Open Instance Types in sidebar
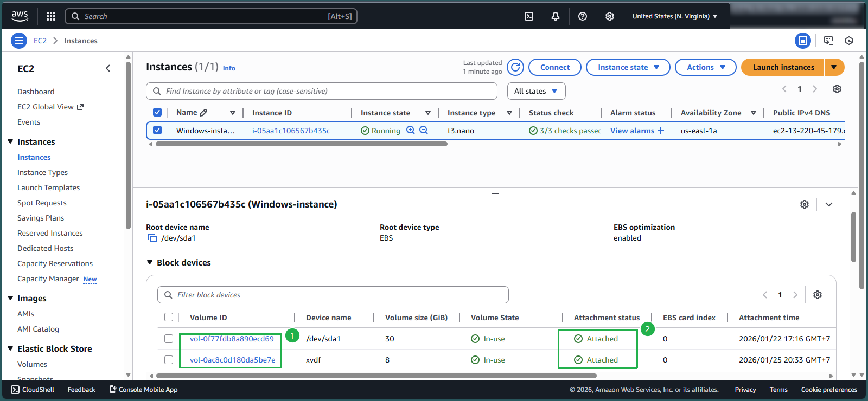This screenshot has width=868, height=401. pyautogui.click(x=42, y=172)
